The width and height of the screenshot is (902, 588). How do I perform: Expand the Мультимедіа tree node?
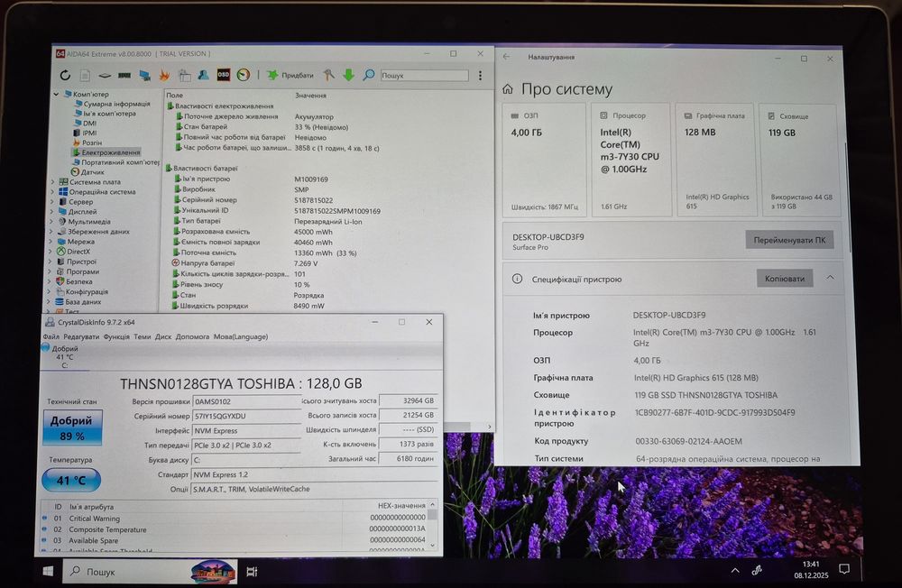coord(51,221)
